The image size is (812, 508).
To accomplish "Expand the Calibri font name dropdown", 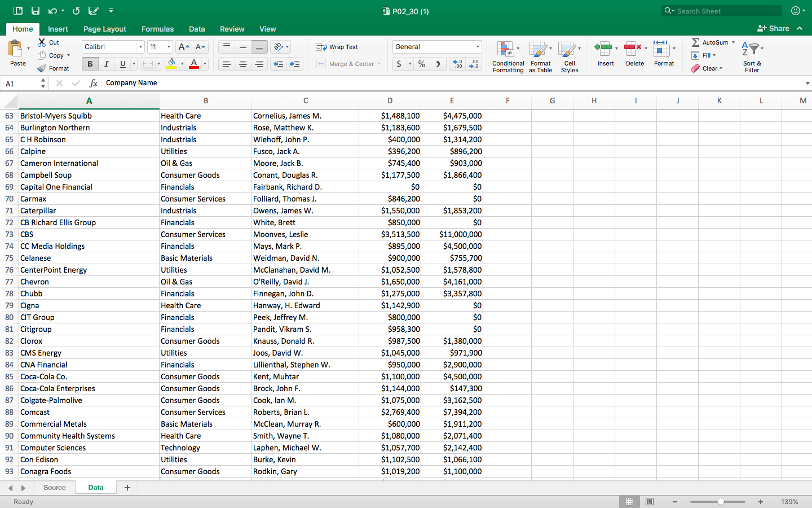I will click(140, 47).
